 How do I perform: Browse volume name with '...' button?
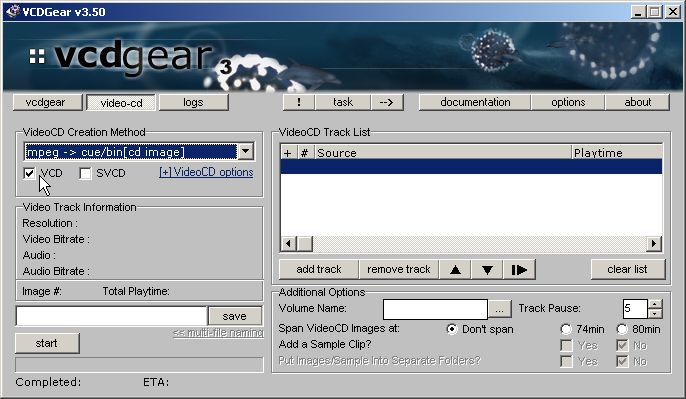(500, 309)
